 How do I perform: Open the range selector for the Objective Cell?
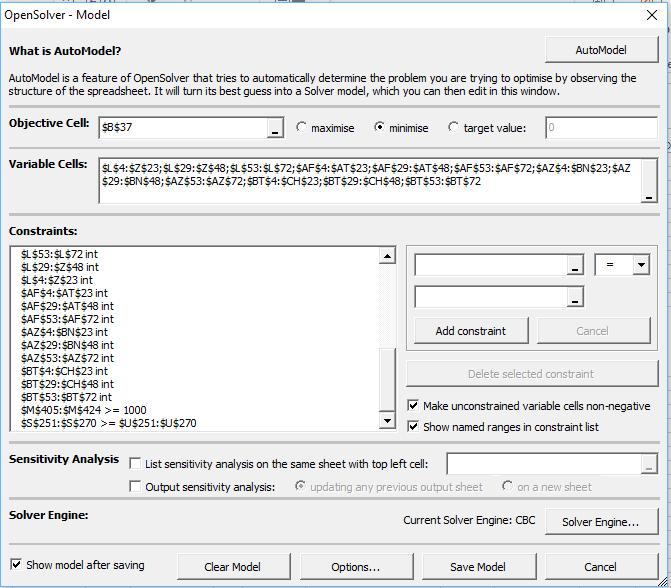(275, 128)
